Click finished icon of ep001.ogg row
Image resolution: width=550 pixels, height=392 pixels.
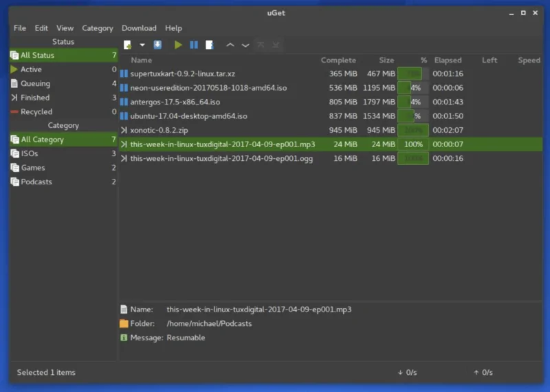(124, 158)
